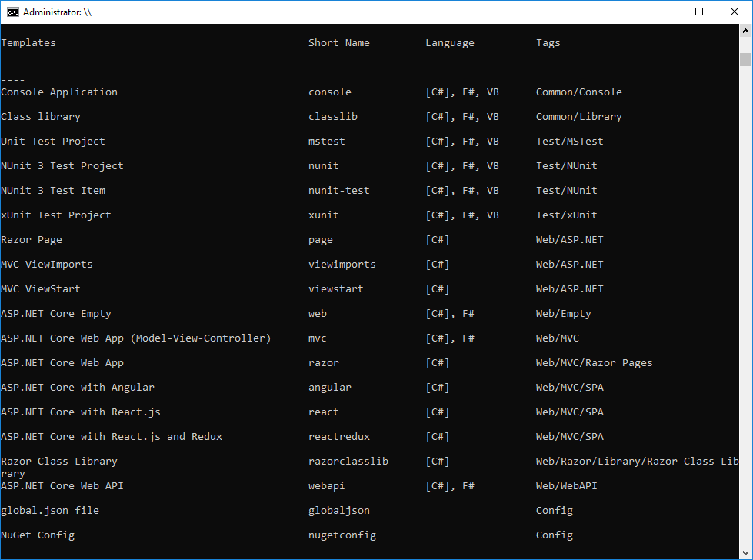
Task: Click the "reactredux" short name
Action: coord(339,437)
